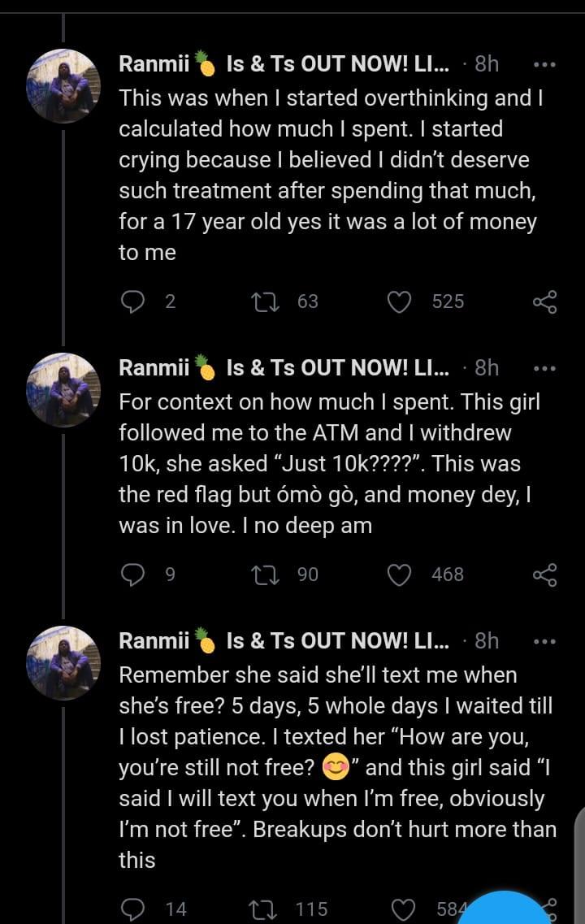Retweet the tweet with 115 retweets

point(262,909)
